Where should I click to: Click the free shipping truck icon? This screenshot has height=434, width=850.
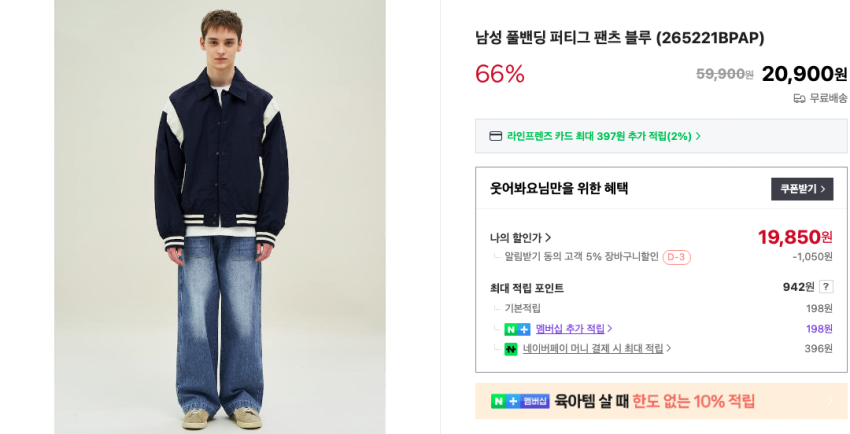coord(799,98)
